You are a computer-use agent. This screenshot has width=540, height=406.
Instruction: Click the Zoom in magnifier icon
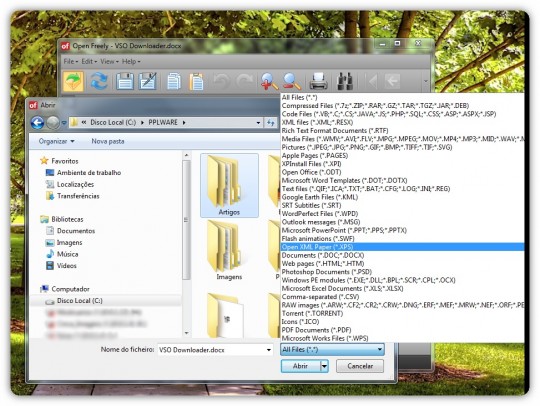pyautogui.click(x=269, y=82)
